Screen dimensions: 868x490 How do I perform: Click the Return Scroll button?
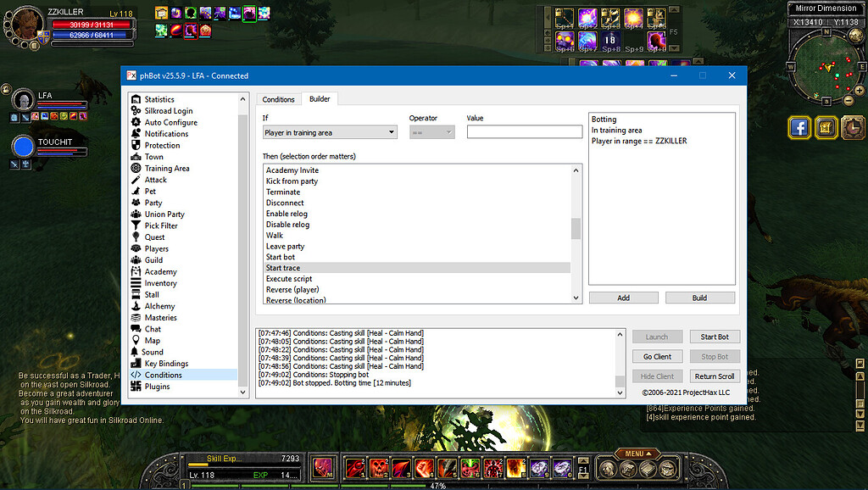715,376
